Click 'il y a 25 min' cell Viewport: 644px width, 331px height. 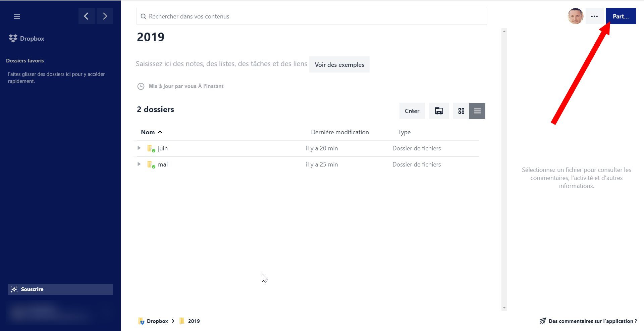click(x=322, y=164)
